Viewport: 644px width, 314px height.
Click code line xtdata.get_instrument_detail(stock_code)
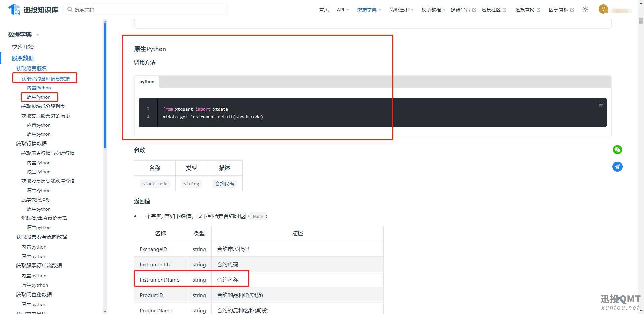point(213,117)
